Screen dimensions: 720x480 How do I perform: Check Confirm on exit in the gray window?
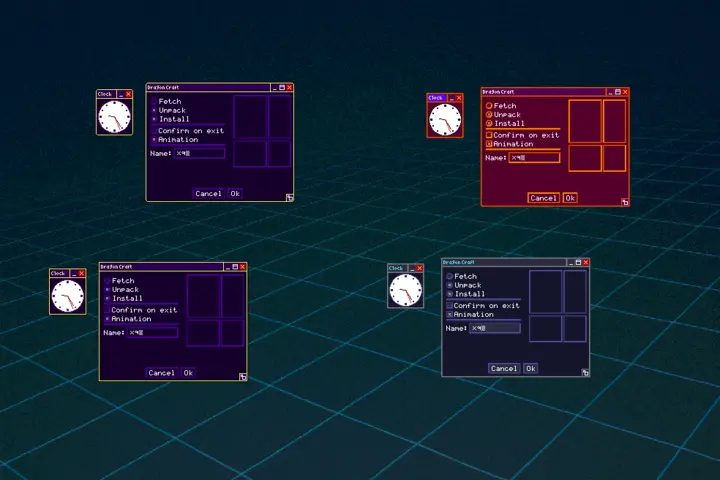[450, 305]
